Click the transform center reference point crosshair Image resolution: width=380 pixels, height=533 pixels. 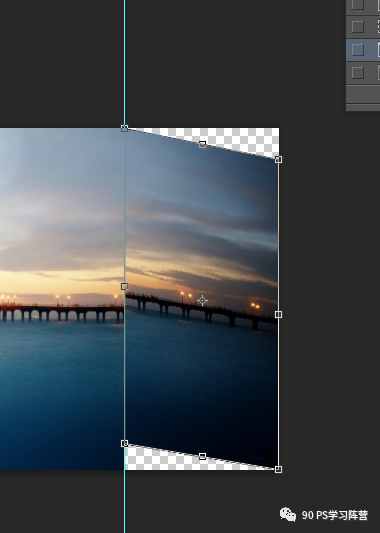[202, 300]
